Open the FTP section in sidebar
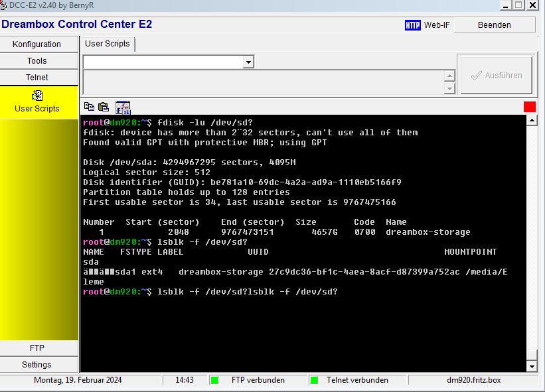 (x=37, y=348)
